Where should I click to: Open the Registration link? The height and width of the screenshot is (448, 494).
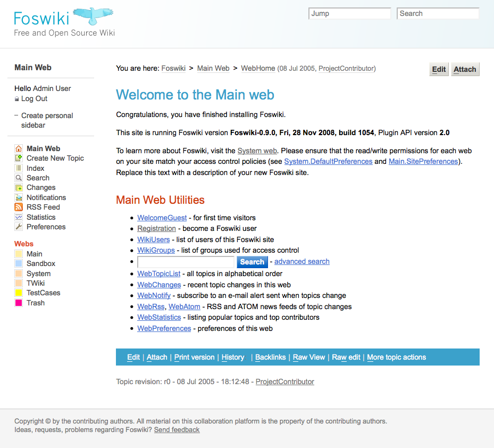[156, 229]
